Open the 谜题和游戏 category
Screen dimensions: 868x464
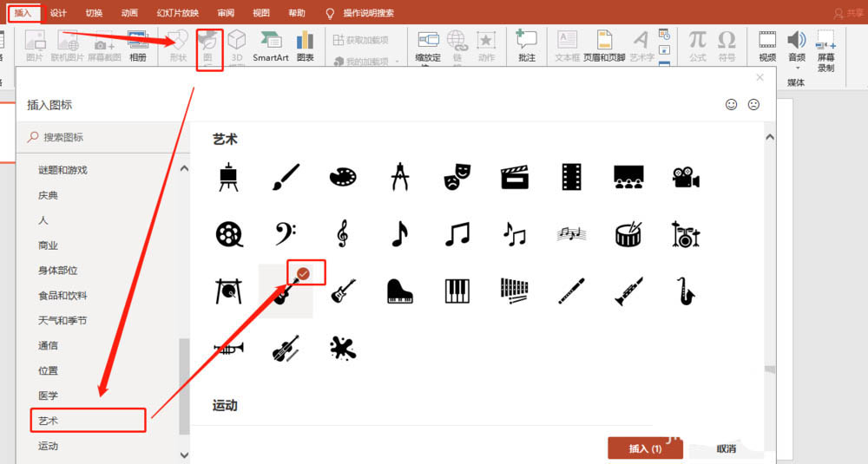click(x=62, y=170)
